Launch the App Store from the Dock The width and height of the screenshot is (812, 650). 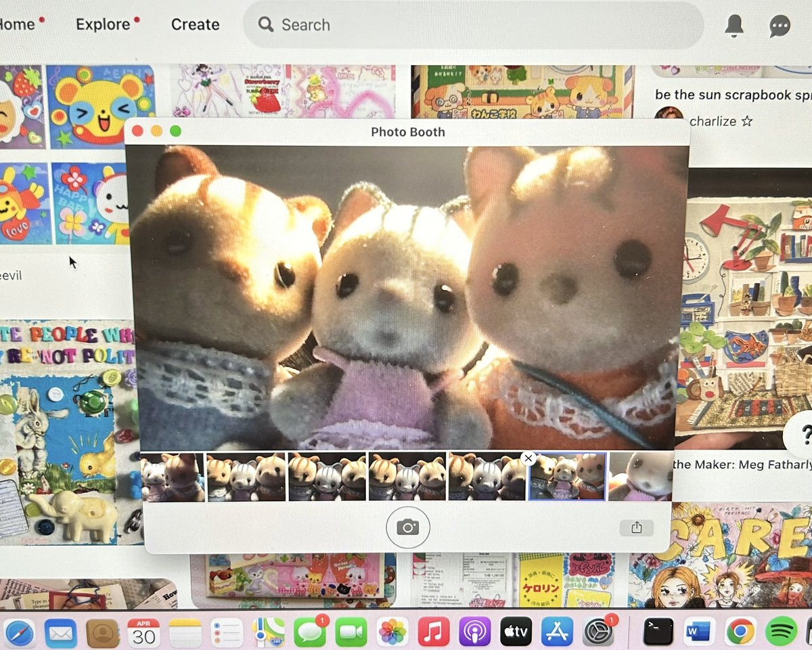tap(556, 633)
